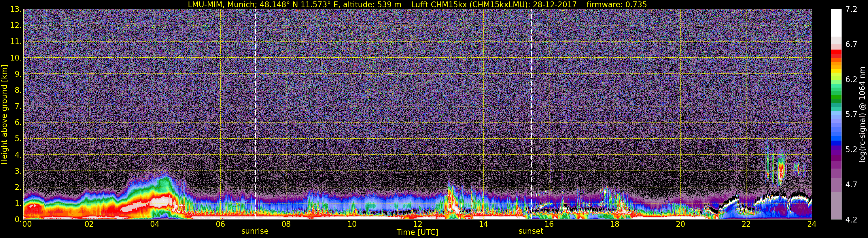Click the dark blue band in the colorbar
This screenshot has width=868, height=238.
[836, 143]
